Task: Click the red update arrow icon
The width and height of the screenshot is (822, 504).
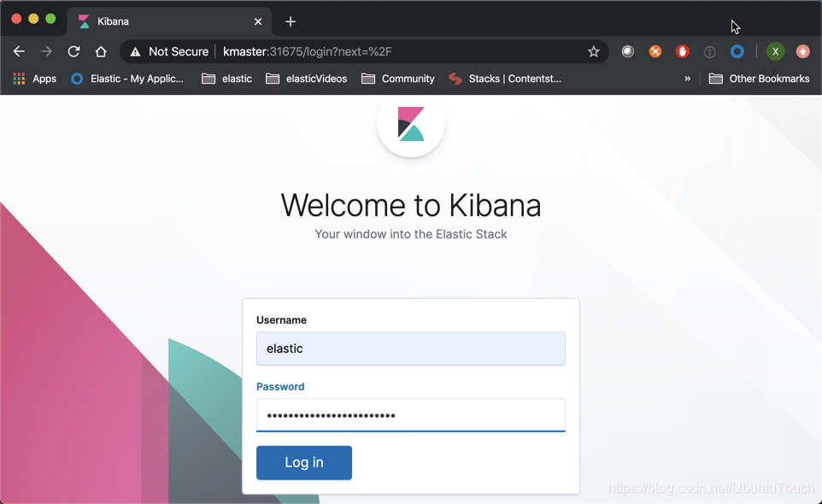Action: 802,51
